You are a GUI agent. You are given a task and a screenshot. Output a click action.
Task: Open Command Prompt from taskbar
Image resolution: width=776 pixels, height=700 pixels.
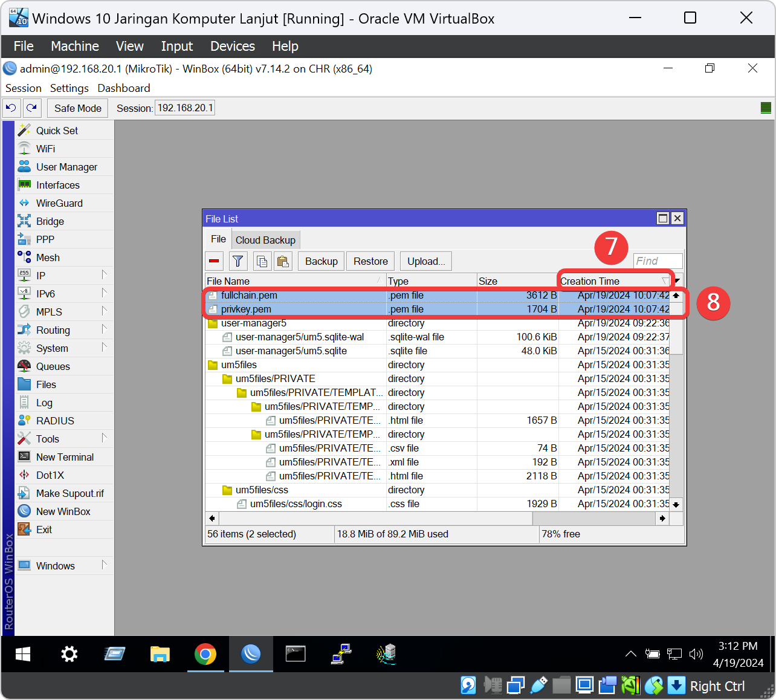click(x=296, y=654)
